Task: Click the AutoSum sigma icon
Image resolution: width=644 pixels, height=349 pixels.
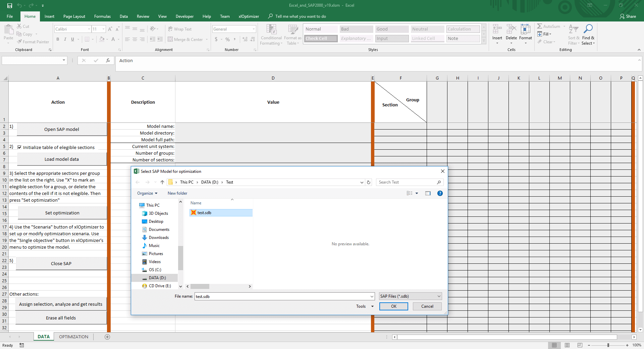Action: pyautogui.click(x=539, y=26)
